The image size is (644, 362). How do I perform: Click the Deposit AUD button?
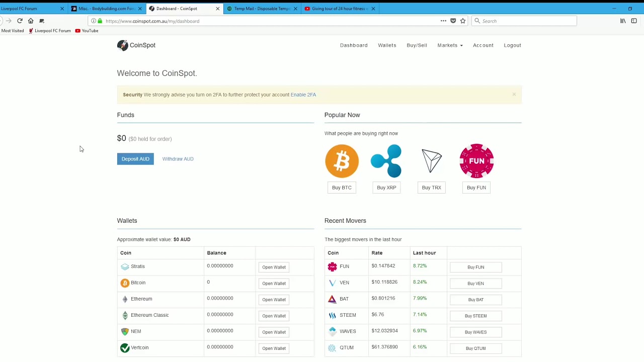pos(135,159)
